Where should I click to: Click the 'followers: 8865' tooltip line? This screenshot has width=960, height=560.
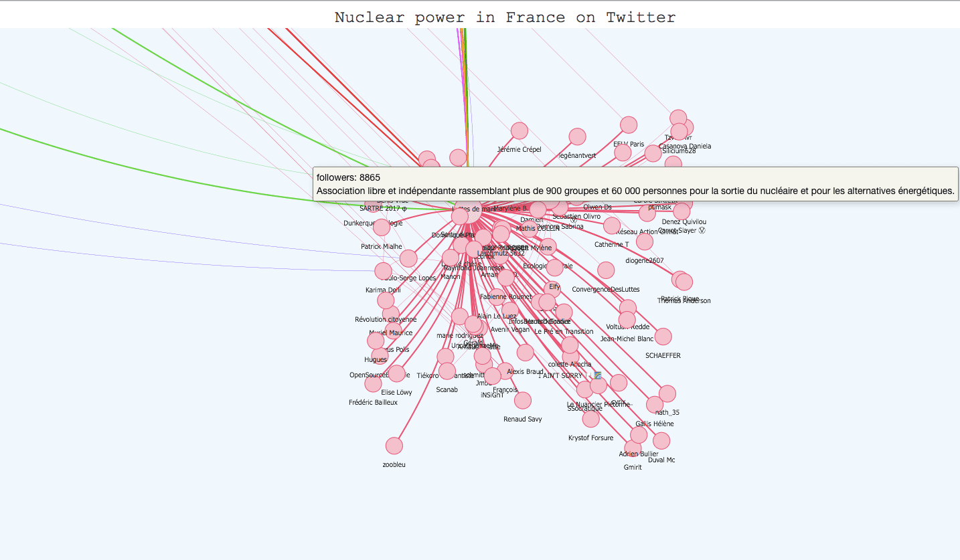click(348, 177)
